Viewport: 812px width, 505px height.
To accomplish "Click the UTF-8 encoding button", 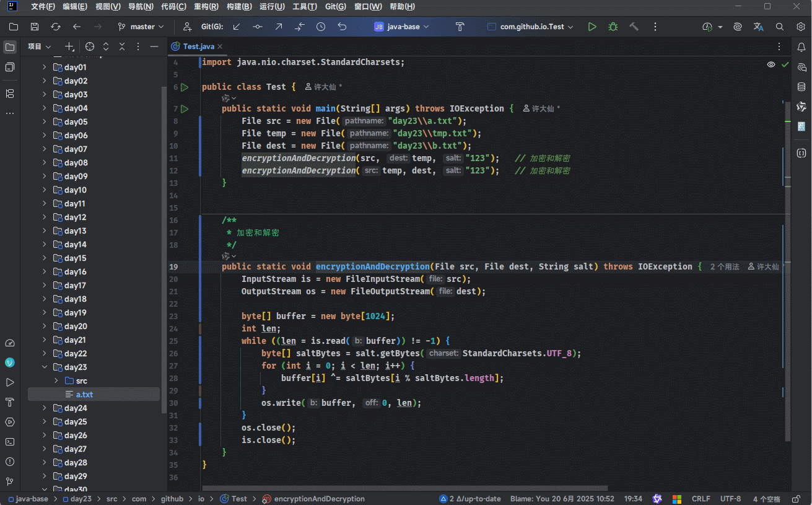I will pos(730,499).
